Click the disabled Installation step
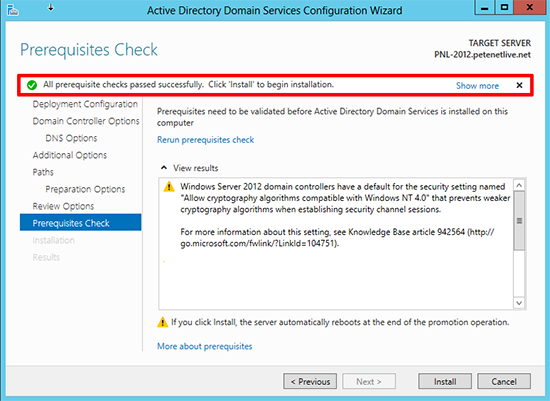 [54, 240]
